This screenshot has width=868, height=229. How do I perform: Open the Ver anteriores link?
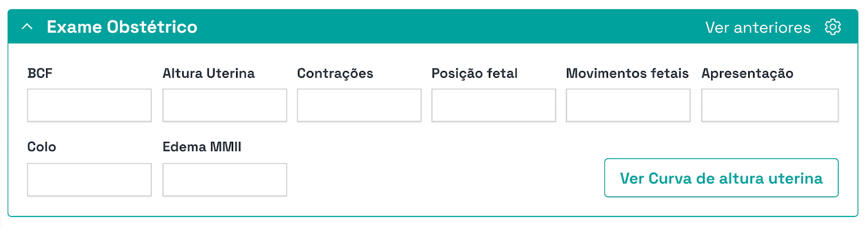point(758,28)
